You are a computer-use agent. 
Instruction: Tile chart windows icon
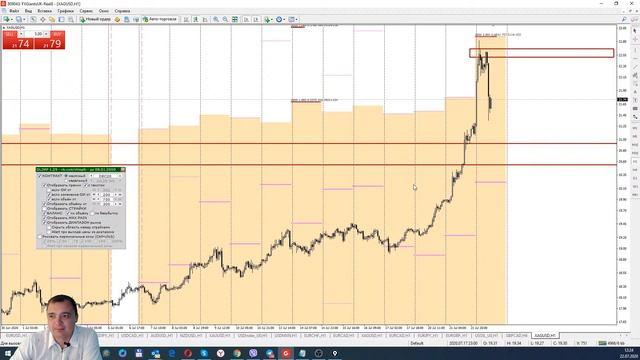(x=235, y=19)
